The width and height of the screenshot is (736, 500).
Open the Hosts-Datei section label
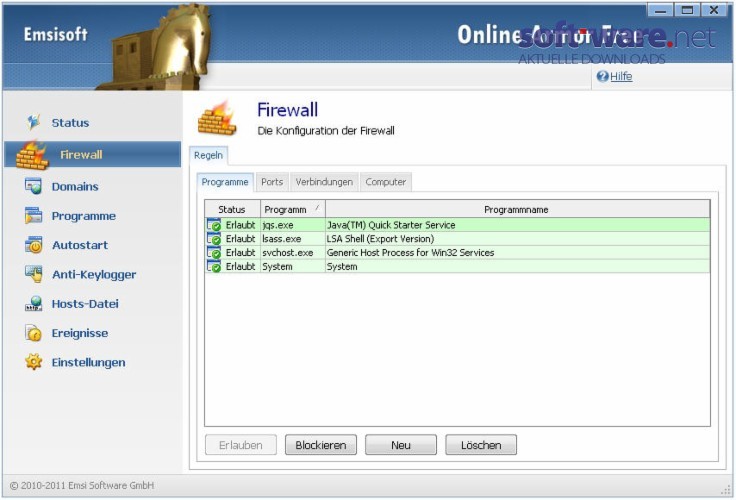tap(85, 304)
